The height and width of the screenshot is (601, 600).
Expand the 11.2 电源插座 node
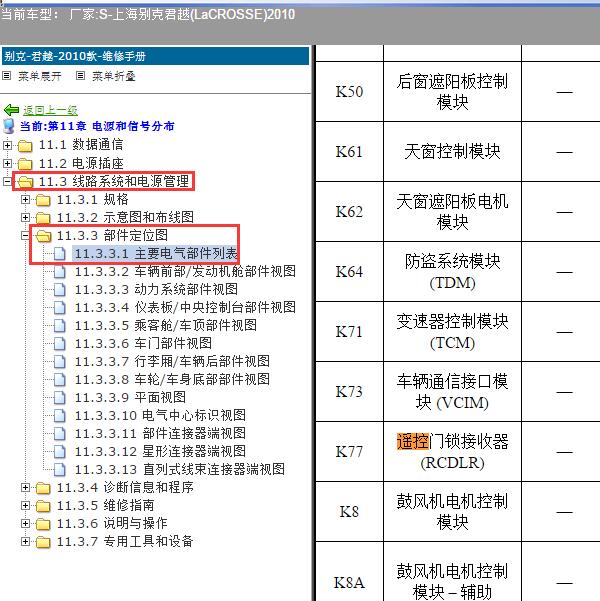pyautogui.click(x=7, y=163)
